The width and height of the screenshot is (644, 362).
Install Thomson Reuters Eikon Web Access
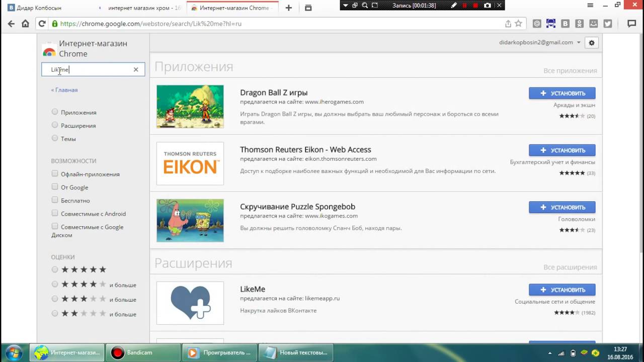pos(562,150)
